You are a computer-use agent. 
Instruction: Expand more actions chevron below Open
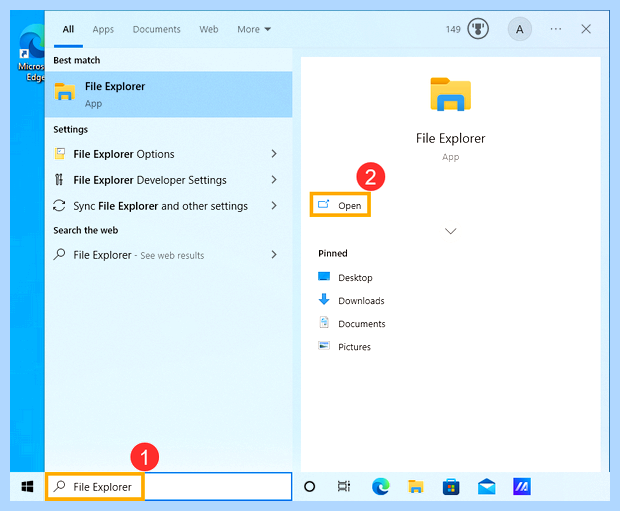[450, 231]
